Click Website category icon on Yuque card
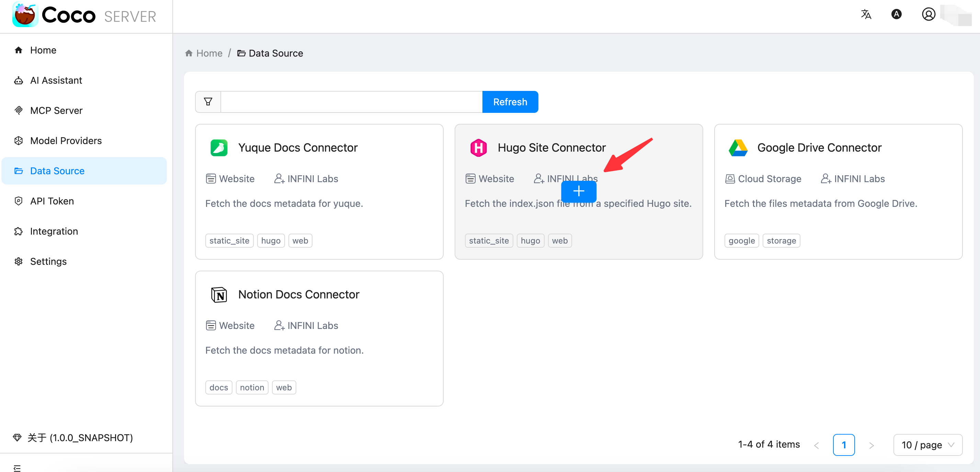Screen dimensions: 980x472 [x=211, y=179]
